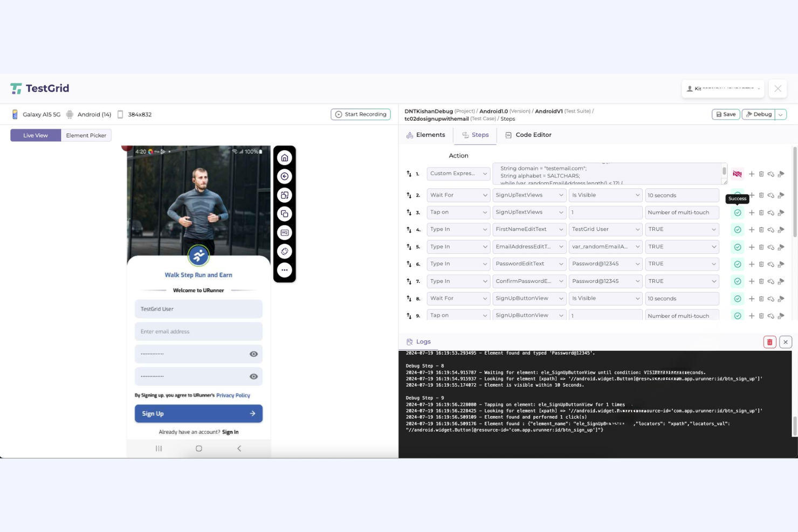Screen dimensions: 798x532
Task: Open more options from the device toolbar
Action: pyautogui.click(x=284, y=270)
